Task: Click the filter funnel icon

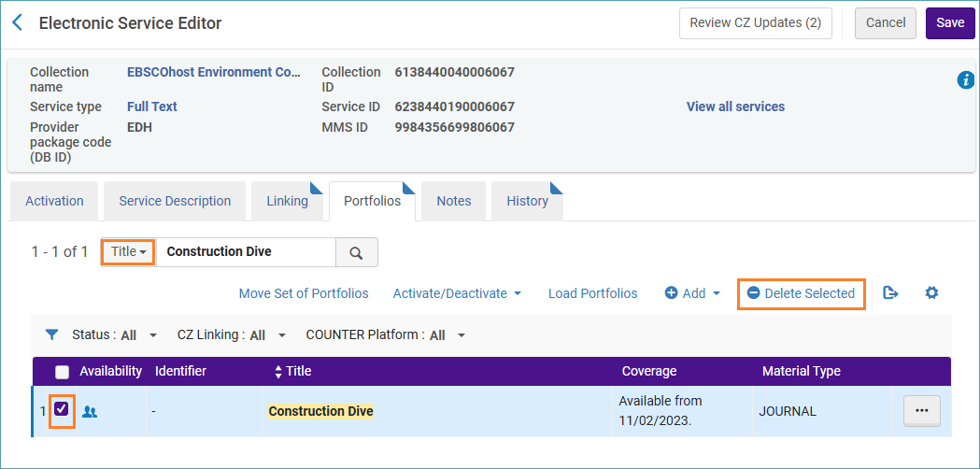Action: coord(52,334)
